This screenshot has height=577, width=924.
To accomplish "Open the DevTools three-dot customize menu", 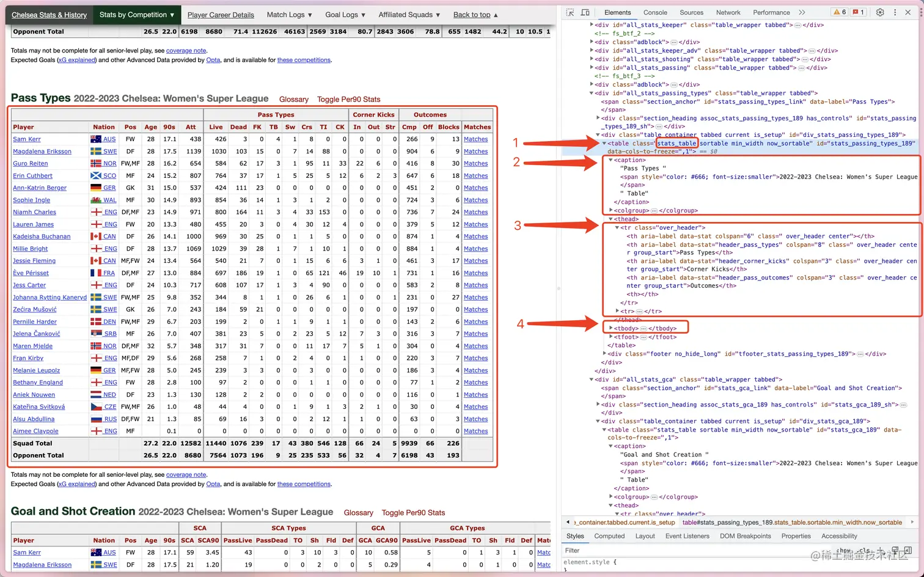I will (x=895, y=12).
